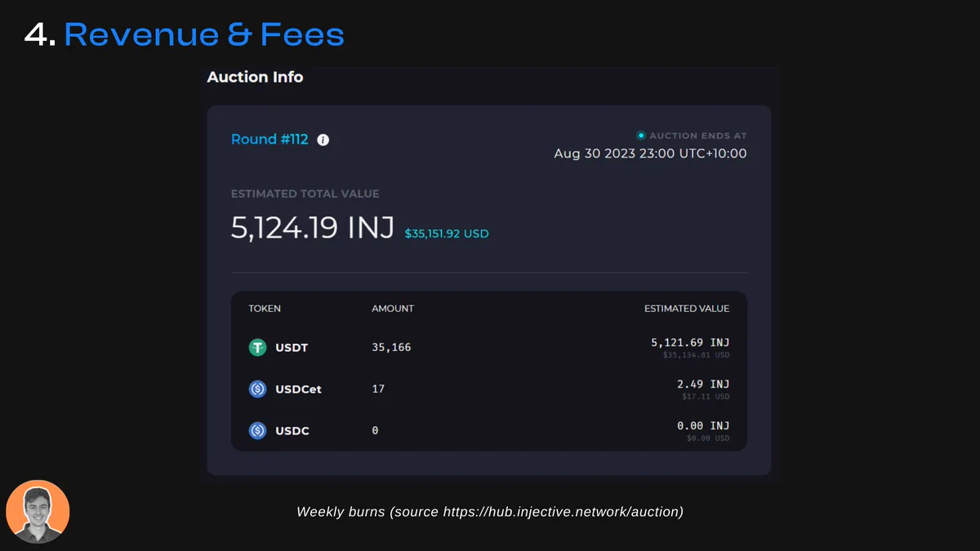Click the 5,121.69 INJ estimated value
The image size is (980, 551).
(690, 343)
